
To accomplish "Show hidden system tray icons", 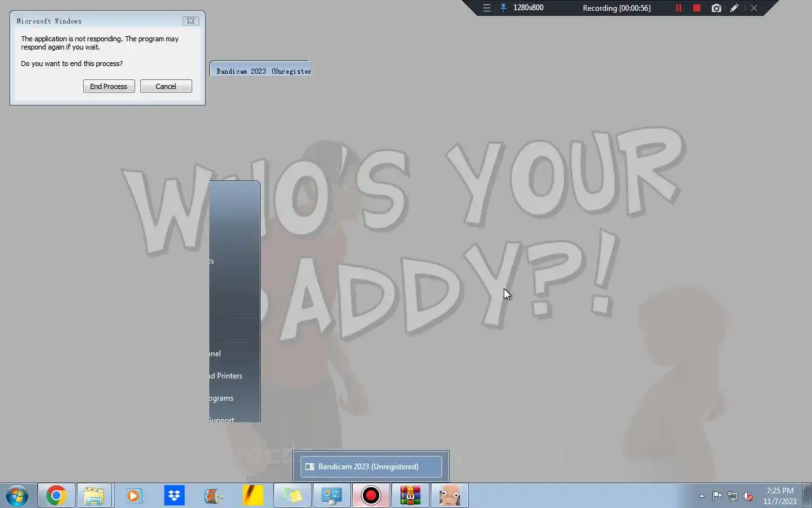I will pyautogui.click(x=702, y=496).
